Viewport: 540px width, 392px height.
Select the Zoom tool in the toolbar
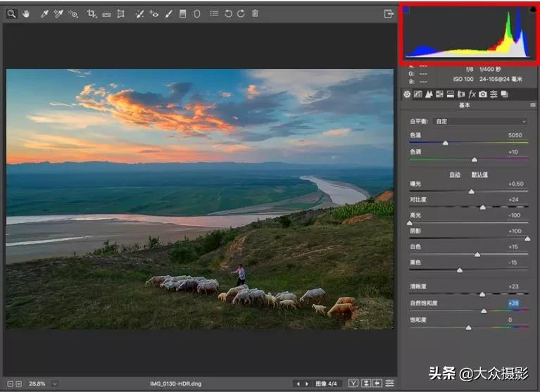click(x=11, y=13)
